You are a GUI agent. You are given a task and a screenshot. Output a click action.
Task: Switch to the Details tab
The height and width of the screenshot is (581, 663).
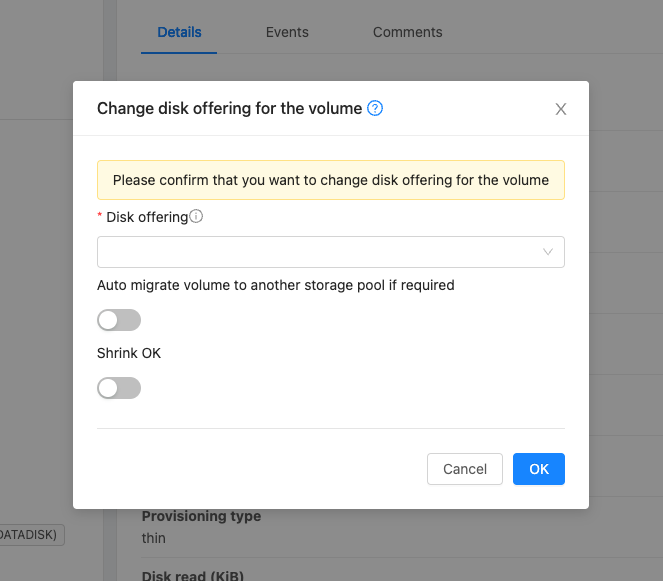179,32
